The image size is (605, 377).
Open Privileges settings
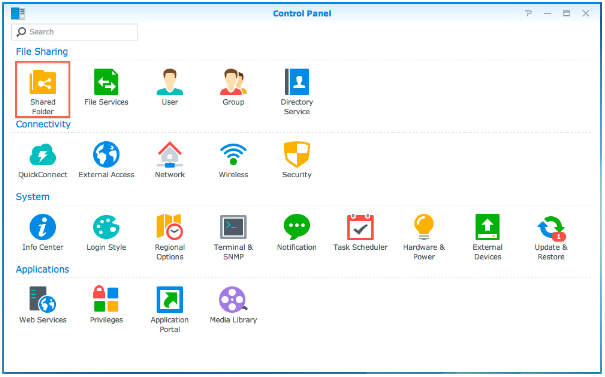point(106,305)
